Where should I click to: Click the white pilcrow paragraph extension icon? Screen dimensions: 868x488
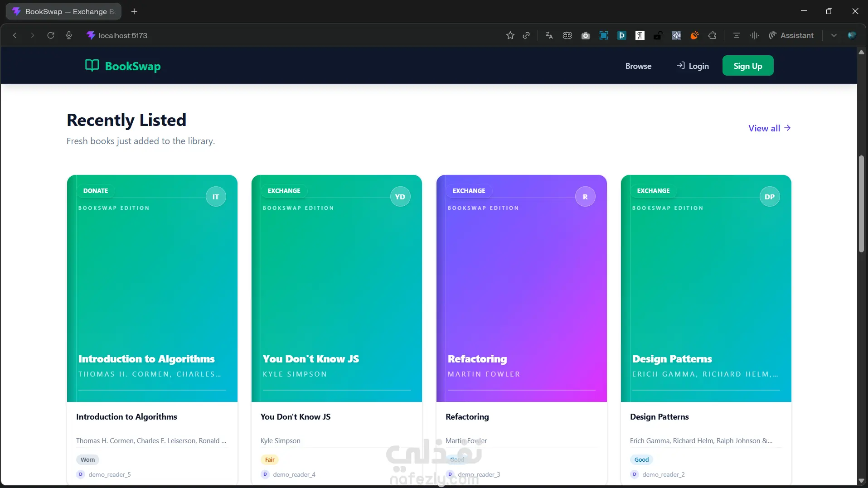pyautogui.click(x=640, y=35)
